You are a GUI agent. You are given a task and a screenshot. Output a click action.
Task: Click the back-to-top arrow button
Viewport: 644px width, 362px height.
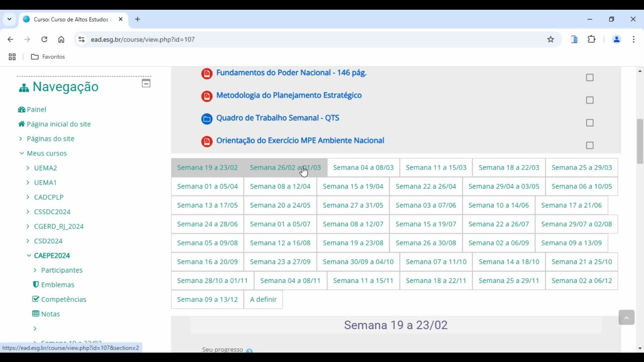click(x=626, y=317)
